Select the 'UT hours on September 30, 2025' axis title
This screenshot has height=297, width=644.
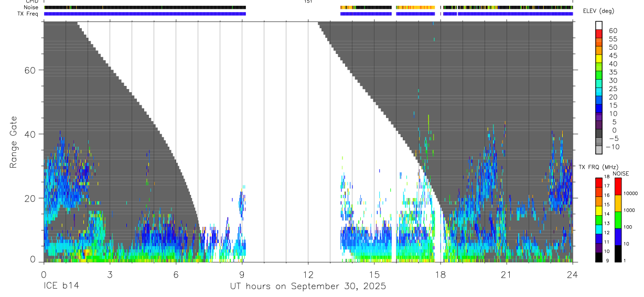click(308, 286)
